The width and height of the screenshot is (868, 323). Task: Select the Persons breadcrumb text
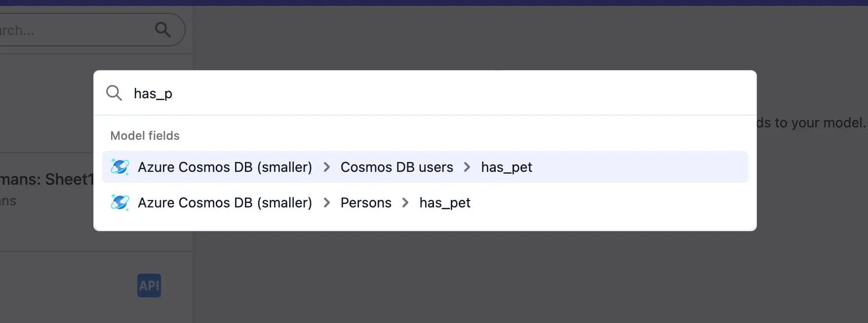tap(366, 202)
